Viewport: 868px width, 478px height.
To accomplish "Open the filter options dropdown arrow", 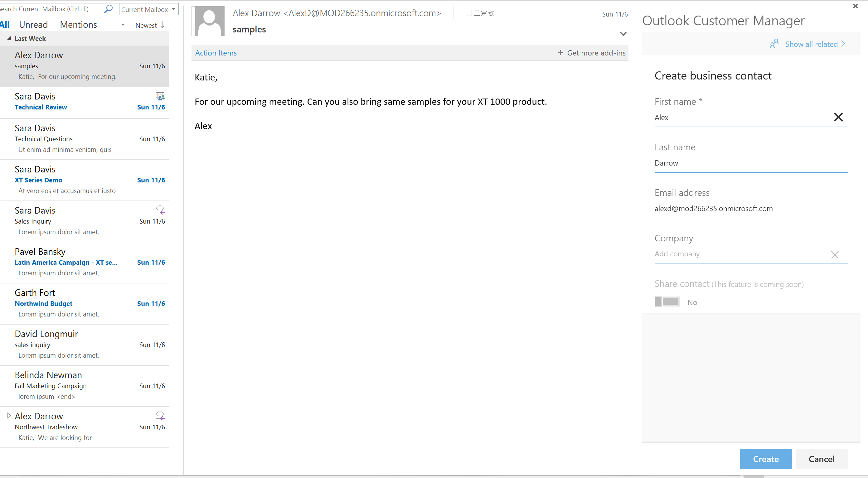I will coord(123,25).
